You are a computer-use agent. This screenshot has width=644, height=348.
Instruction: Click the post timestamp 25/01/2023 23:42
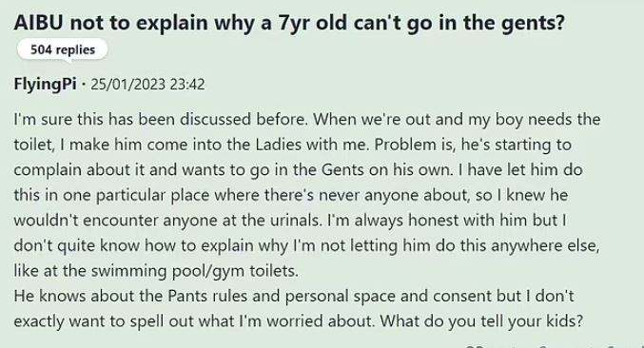tap(147, 84)
